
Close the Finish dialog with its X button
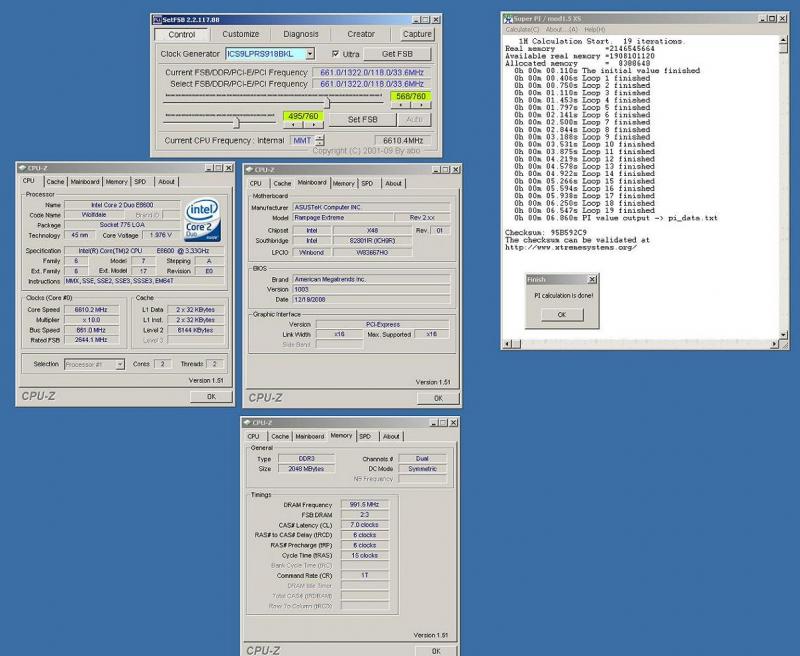coord(592,280)
